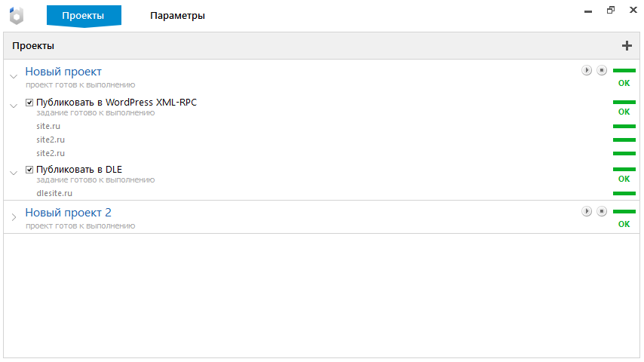Screen dimensions: 644x362
Task: Collapse the Новый проект project
Action: 14,76
